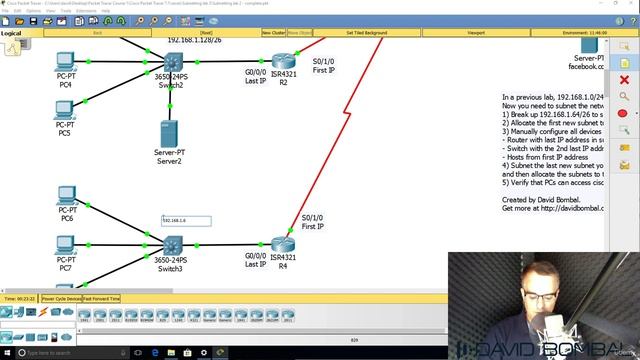Click the Viewport button

tap(476, 33)
